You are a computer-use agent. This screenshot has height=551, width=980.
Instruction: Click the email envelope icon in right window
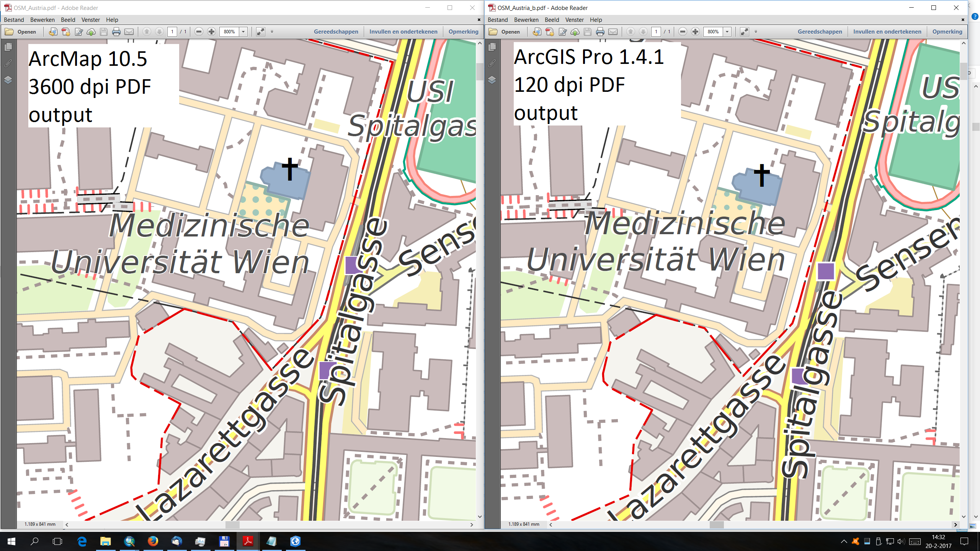(613, 32)
